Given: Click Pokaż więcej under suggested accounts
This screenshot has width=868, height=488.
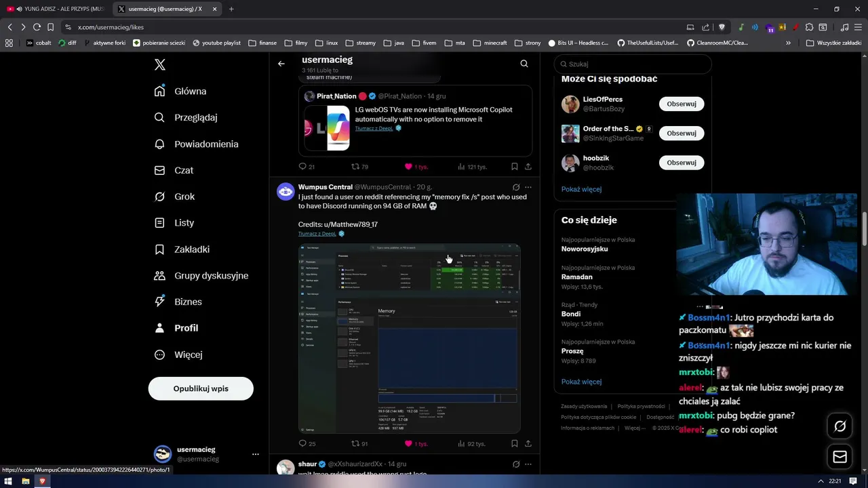Looking at the screenshot, I should coord(581,189).
